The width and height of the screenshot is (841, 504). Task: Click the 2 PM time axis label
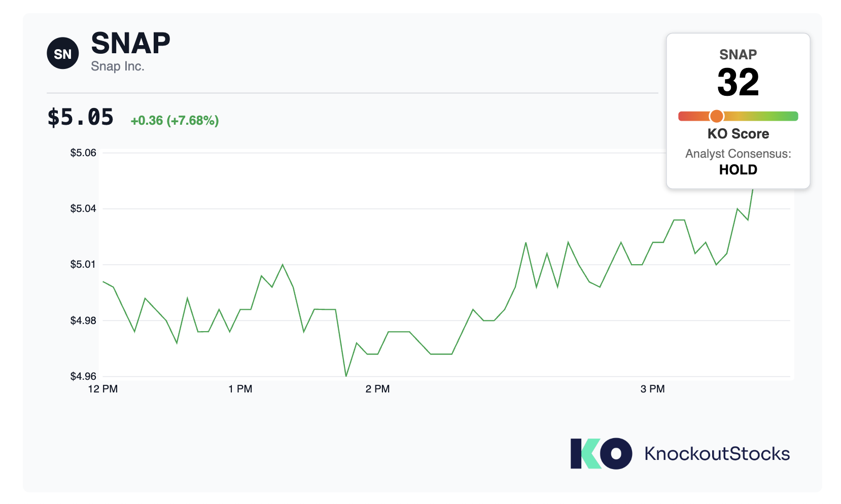pyautogui.click(x=378, y=389)
